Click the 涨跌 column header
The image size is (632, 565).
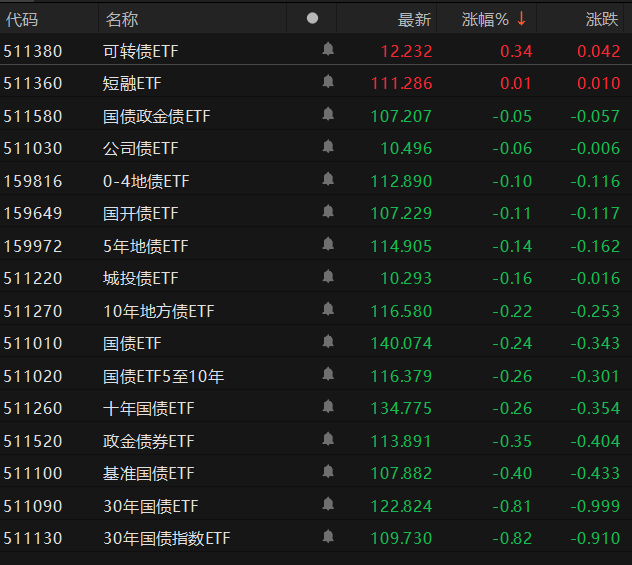coord(602,19)
